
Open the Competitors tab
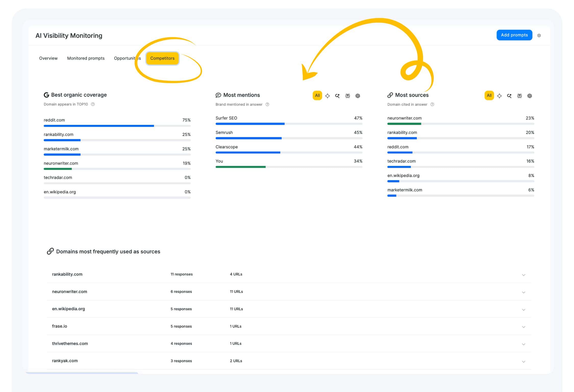(x=162, y=58)
